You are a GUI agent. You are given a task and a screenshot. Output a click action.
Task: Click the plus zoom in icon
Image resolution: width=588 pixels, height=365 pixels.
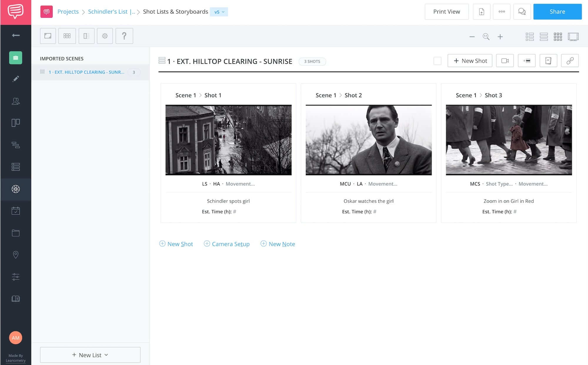click(500, 37)
